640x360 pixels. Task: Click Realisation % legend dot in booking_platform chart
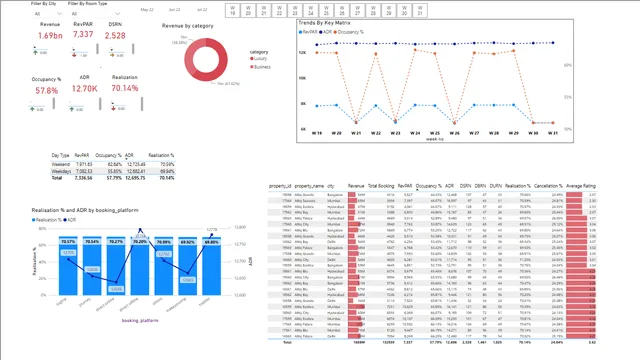point(33,220)
